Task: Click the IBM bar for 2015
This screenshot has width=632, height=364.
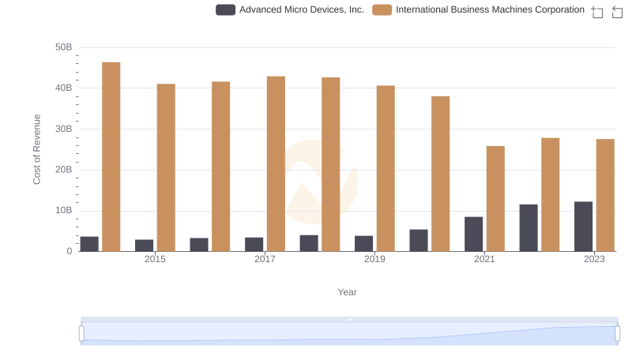Action: click(166, 167)
